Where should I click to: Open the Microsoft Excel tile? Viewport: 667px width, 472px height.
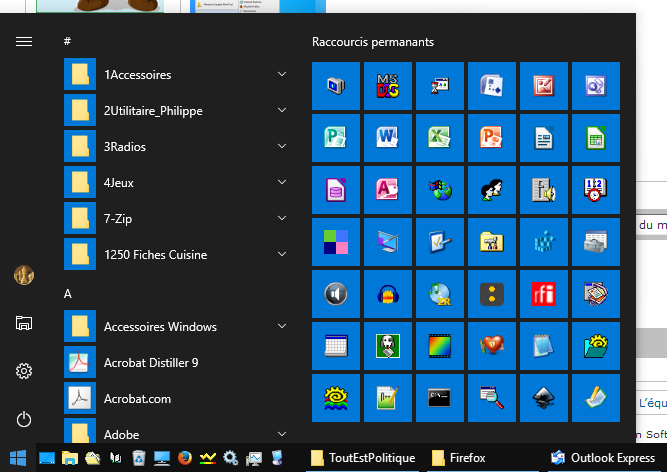[x=438, y=138]
